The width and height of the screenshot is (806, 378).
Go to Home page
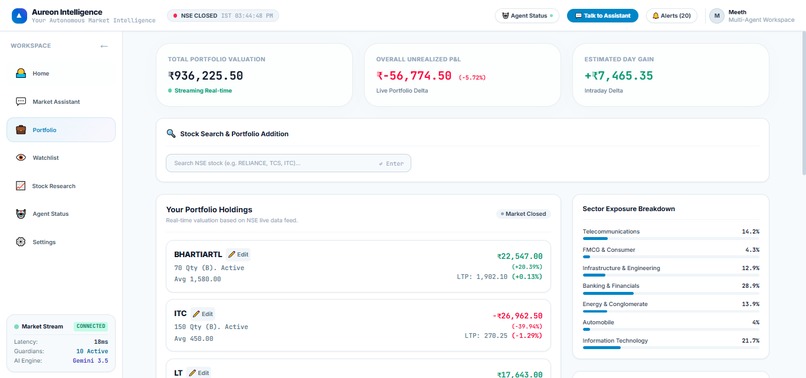click(61, 74)
